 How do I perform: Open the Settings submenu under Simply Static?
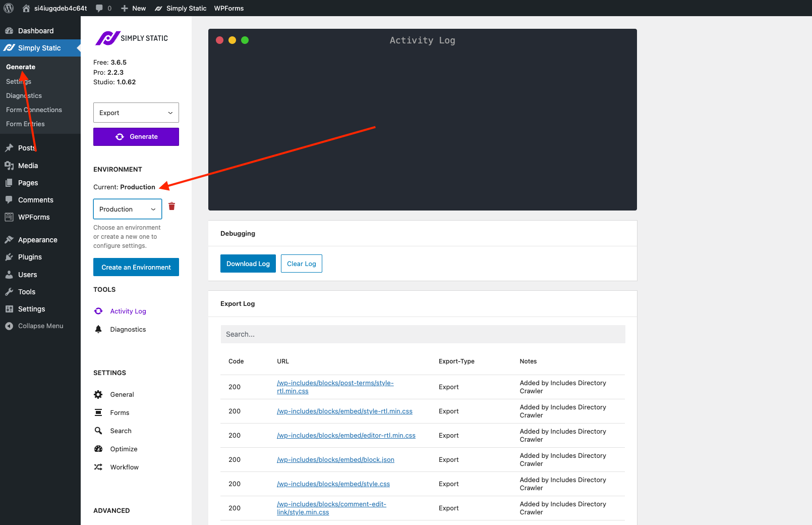coord(19,81)
